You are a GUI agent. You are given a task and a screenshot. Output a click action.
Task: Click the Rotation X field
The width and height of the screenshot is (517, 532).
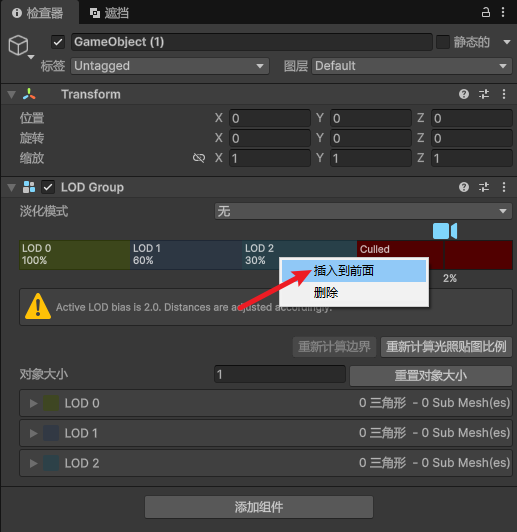pyautogui.click(x=270, y=138)
